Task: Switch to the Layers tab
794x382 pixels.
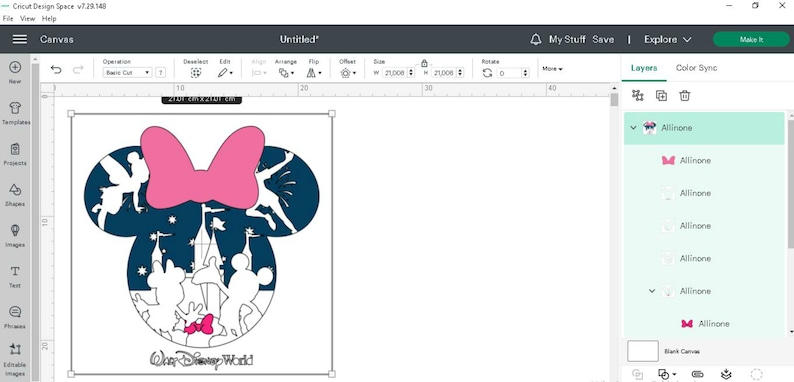Action: coord(644,68)
